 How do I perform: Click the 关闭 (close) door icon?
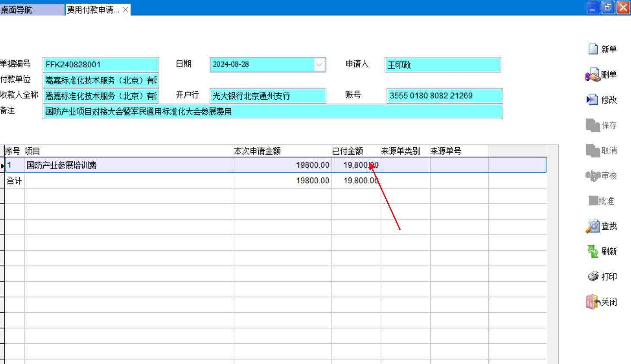(x=593, y=302)
